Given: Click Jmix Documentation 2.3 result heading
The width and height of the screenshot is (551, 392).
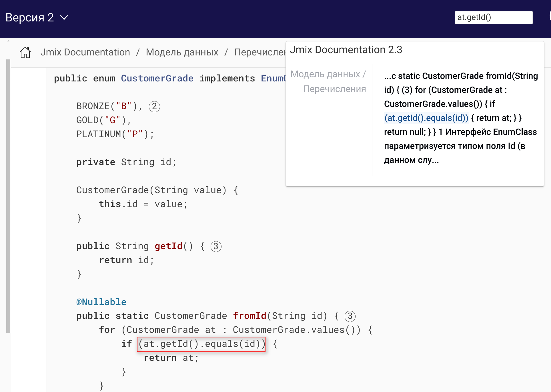Looking at the screenshot, I should click(x=346, y=50).
